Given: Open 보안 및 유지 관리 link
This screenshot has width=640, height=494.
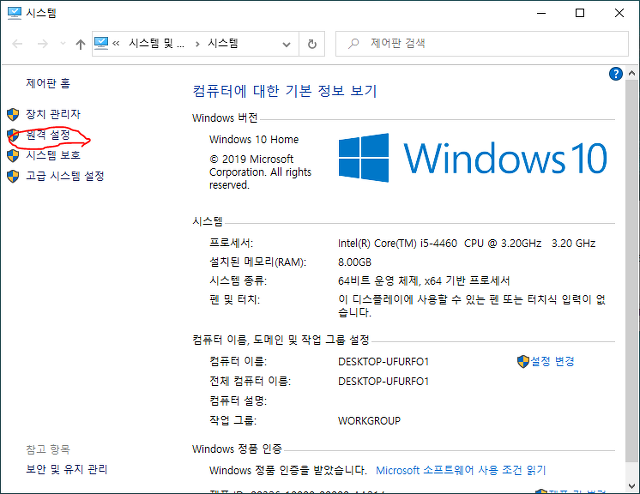Looking at the screenshot, I should pos(67,469).
